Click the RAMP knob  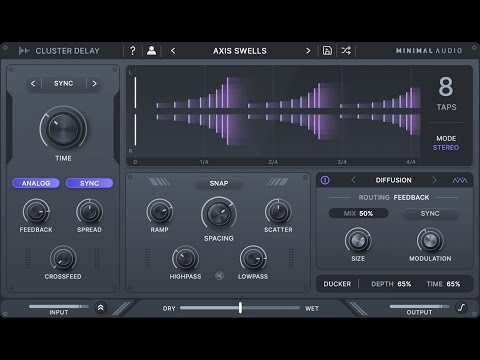[x=160, y=212]
